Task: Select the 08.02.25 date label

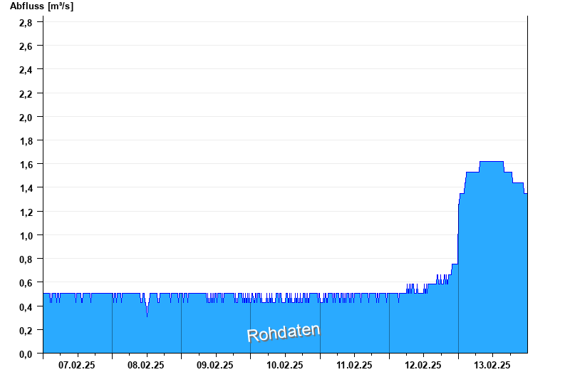Action: coord(146,365)
